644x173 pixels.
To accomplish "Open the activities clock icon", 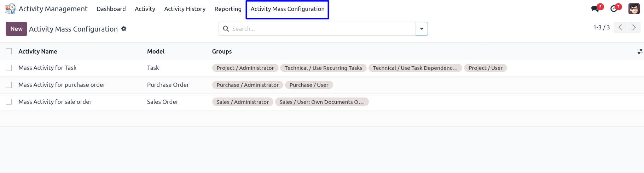I will coord(614,9).
